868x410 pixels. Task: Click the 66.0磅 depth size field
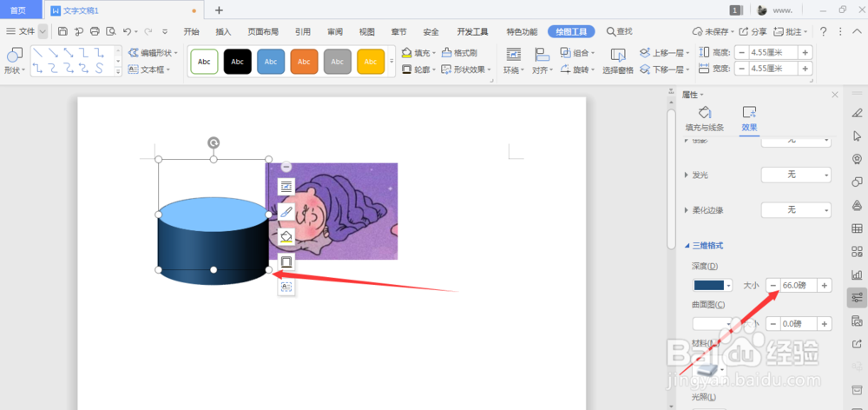pos(799,285)
